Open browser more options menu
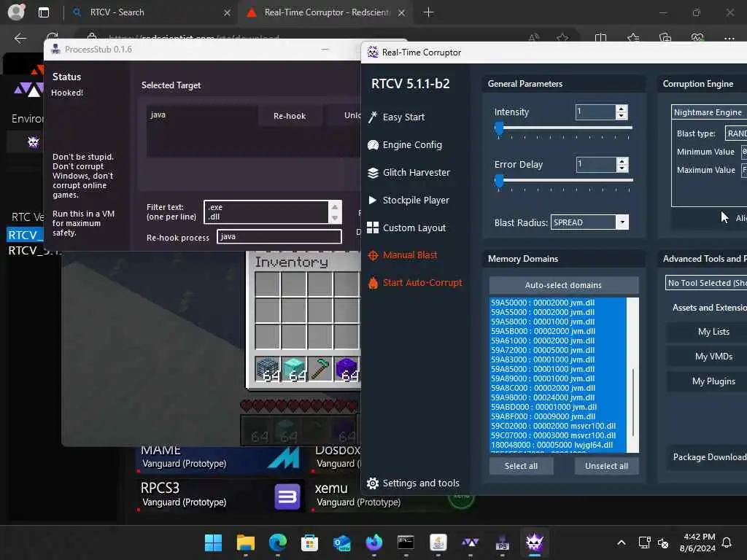The image size is (747, 560). (x=729, y=38)
